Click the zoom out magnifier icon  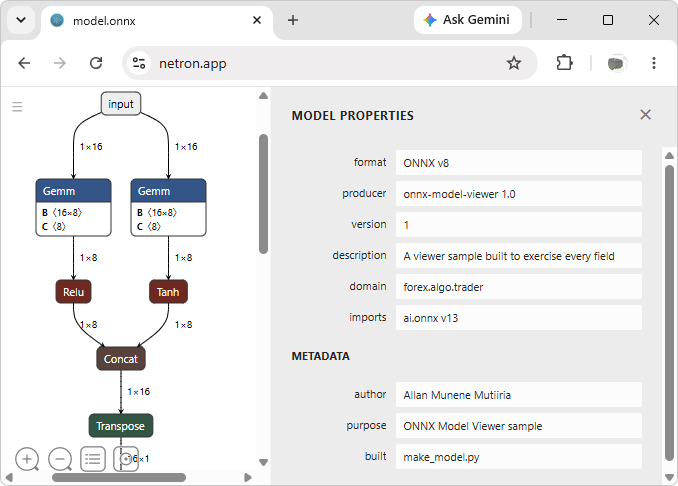pyautogui.click(x=60, y=459)
